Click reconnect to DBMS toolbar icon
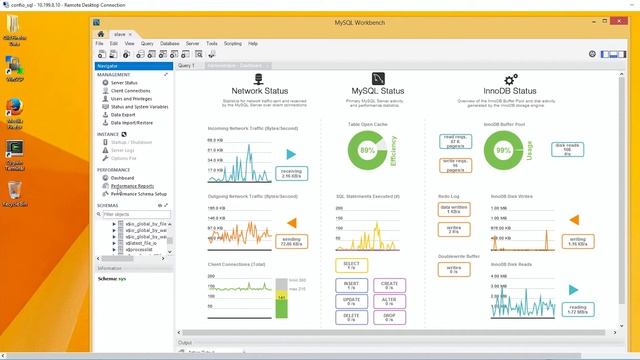 tap(212, 54)
